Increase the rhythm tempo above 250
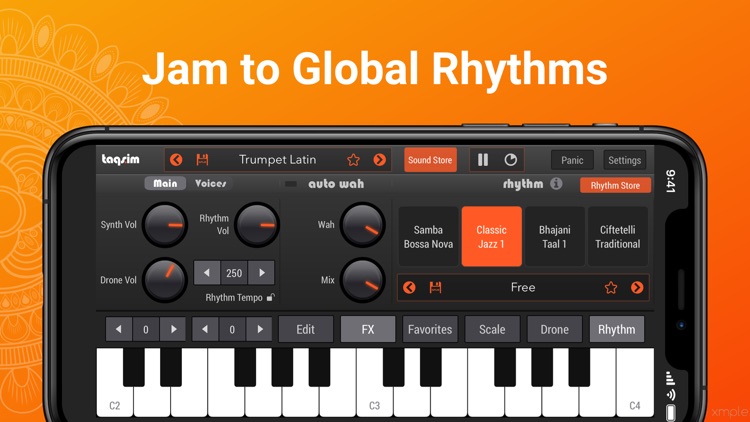 pos(262,273)
